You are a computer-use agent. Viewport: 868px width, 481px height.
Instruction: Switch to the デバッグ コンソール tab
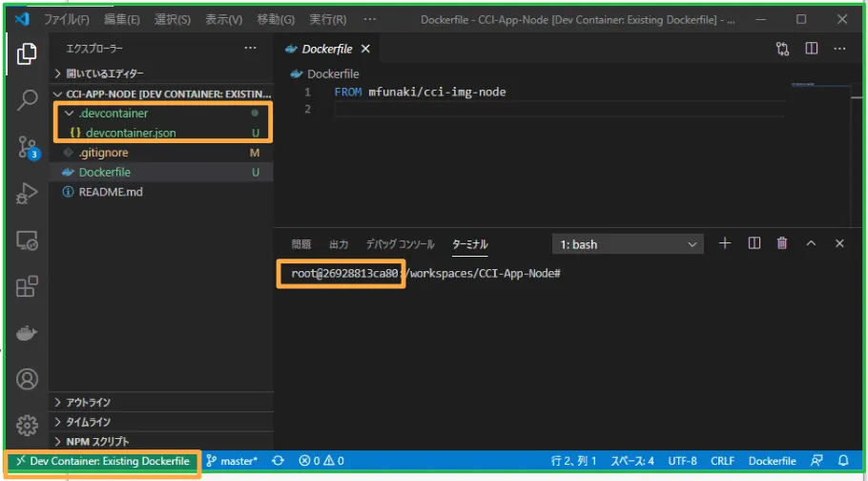[x=401, y=244]
